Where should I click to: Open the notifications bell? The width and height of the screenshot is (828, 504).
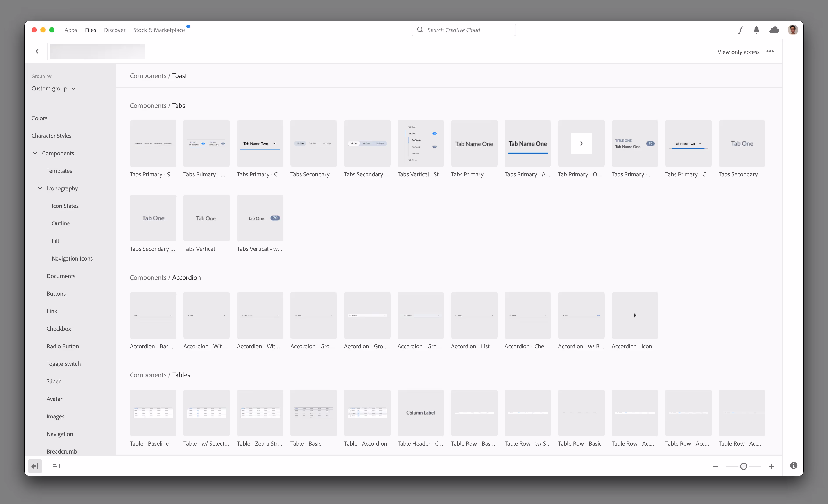(x=756, y=30)
